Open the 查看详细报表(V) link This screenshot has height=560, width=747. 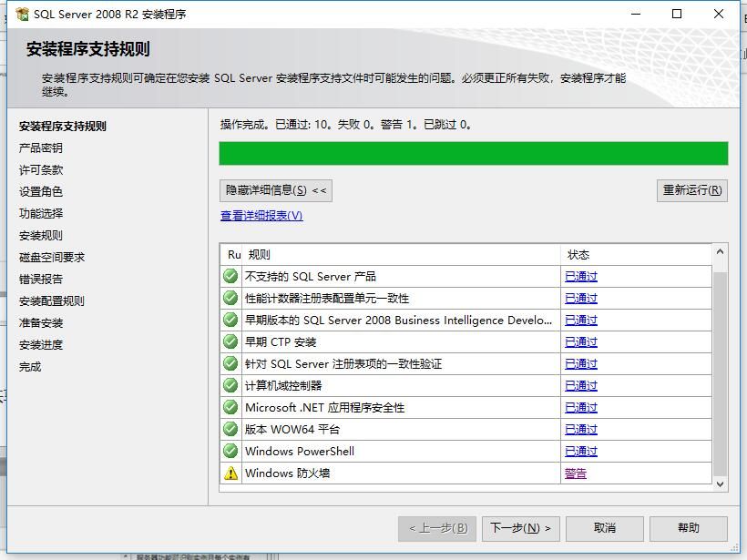pos(261,216)
